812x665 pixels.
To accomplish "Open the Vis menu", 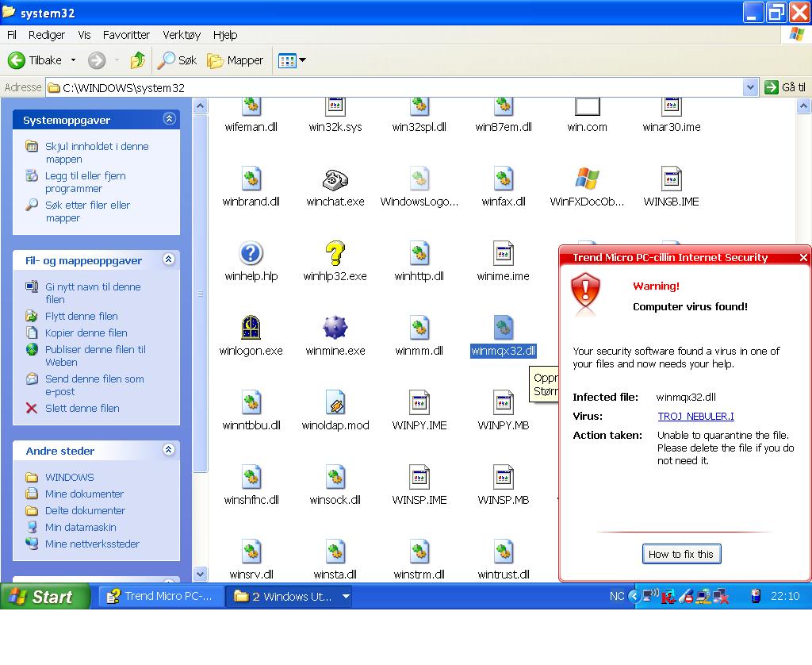I will 84,35.
